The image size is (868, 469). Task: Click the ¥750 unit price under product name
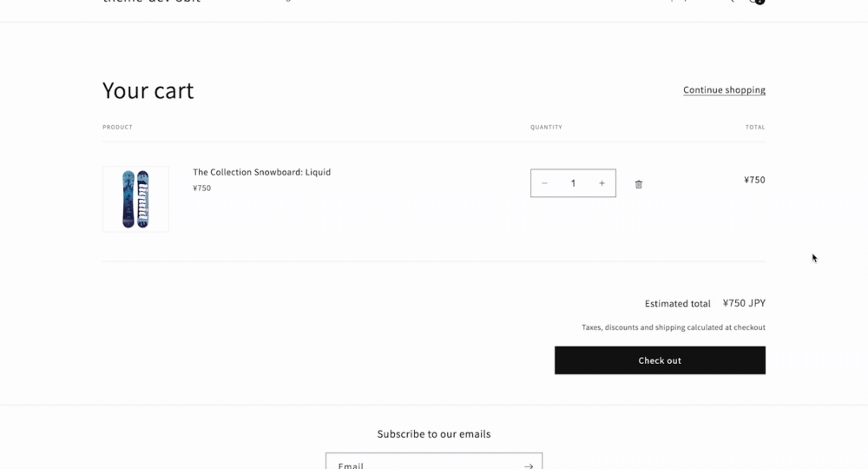(x=202, y=188)
